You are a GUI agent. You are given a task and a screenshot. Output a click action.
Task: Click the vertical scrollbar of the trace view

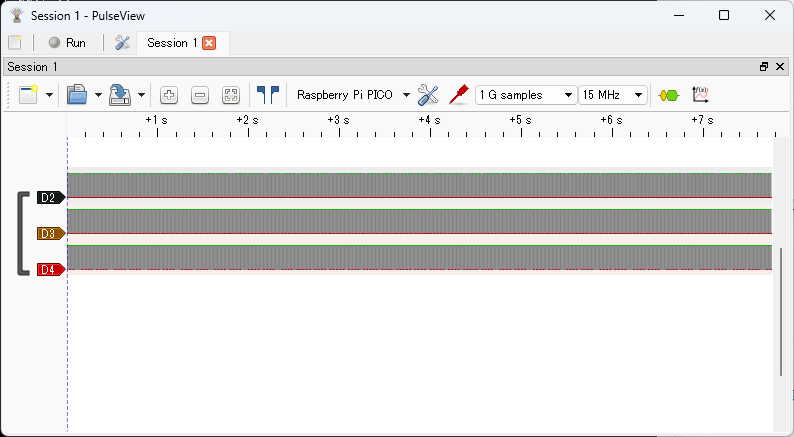click(781, 311)
